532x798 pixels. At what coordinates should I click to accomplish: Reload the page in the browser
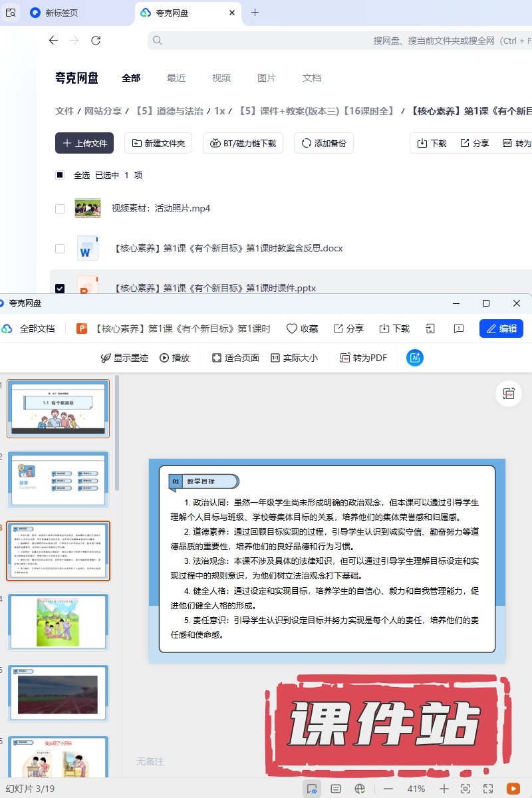coord(96,41)
